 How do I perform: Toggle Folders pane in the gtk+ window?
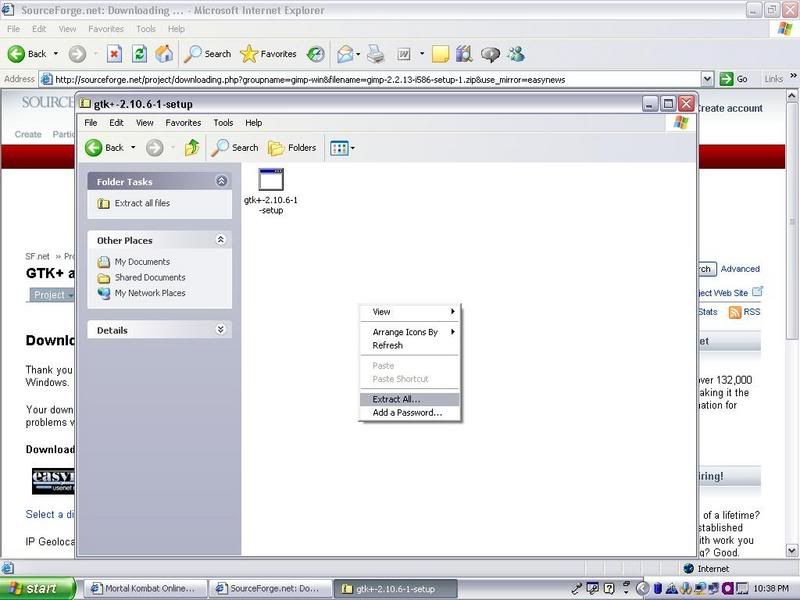point(292,148)
